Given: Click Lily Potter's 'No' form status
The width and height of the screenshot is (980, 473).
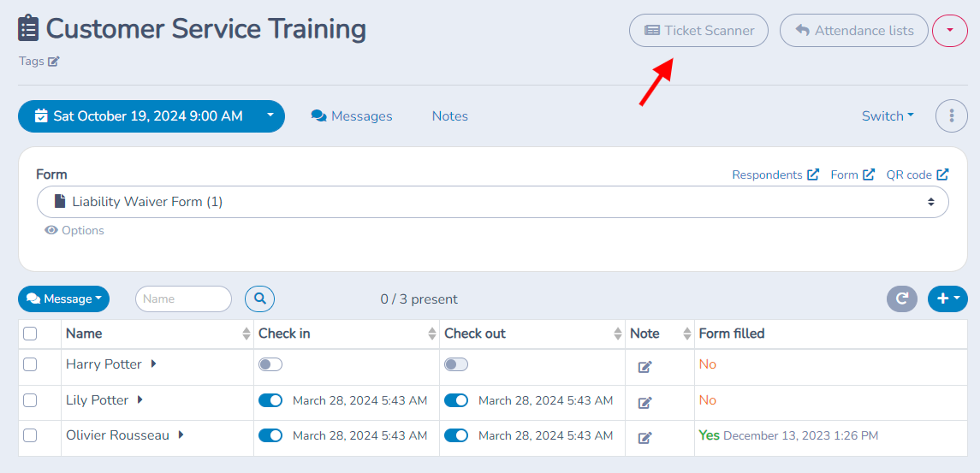Looking at the screenshot, I should click(708, 400).
